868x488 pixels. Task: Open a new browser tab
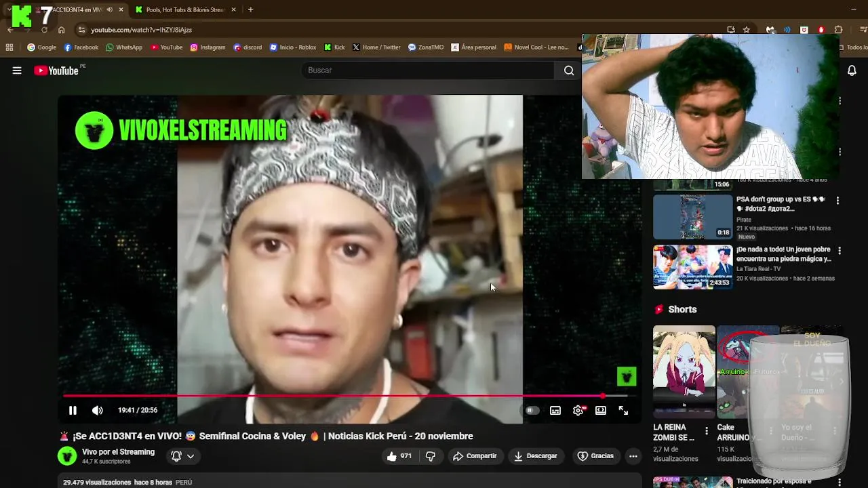pos(250,9)
